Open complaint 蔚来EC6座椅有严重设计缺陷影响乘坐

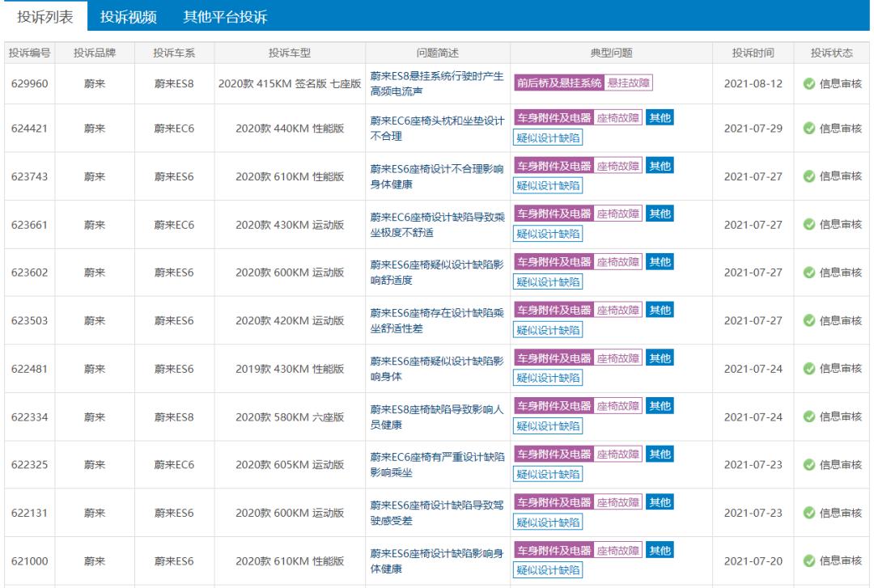click(x=437, y=465)
